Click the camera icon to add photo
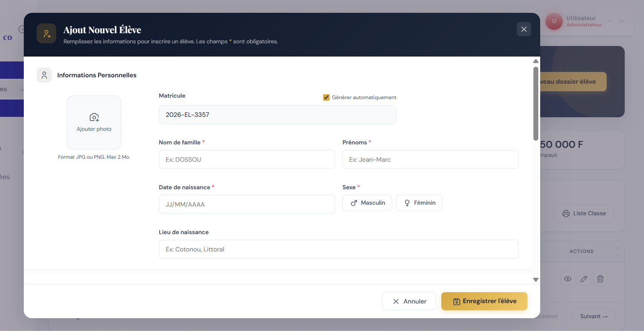 pyautogui.click(x=94, y=117)
